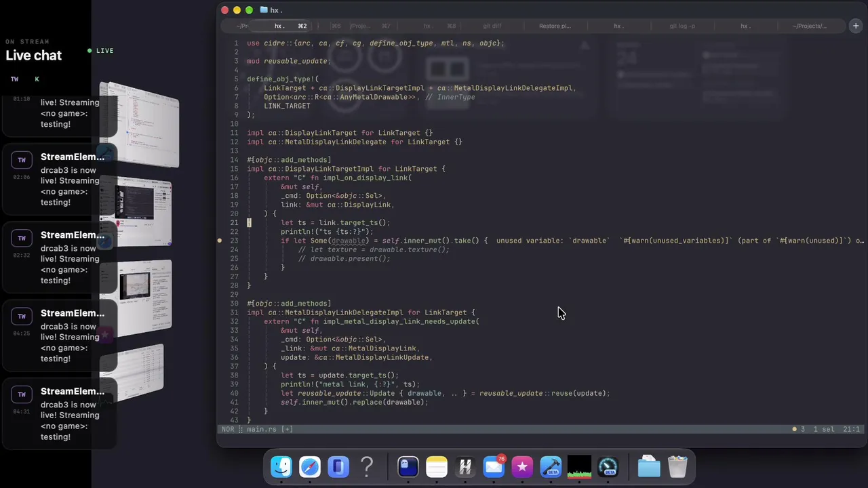Click the StreamElem... message at 02:06
The height and width of the screenshot is (488, 868).
pyautogui.click(x=61, y=180)
